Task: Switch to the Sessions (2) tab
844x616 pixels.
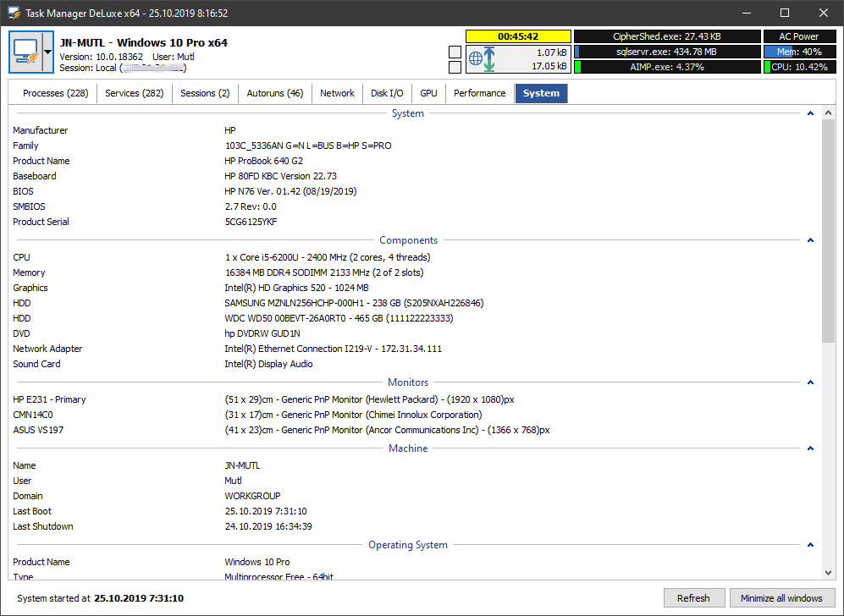Action: 205,93
